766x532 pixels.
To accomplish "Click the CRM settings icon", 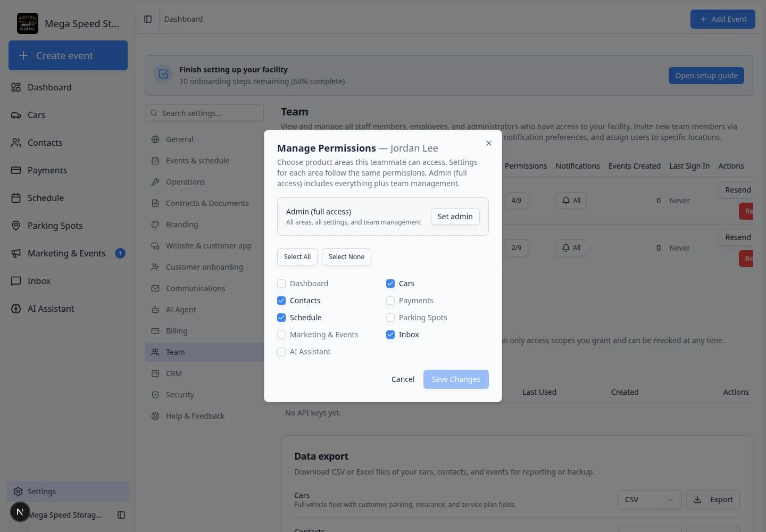I will [155, 373].
